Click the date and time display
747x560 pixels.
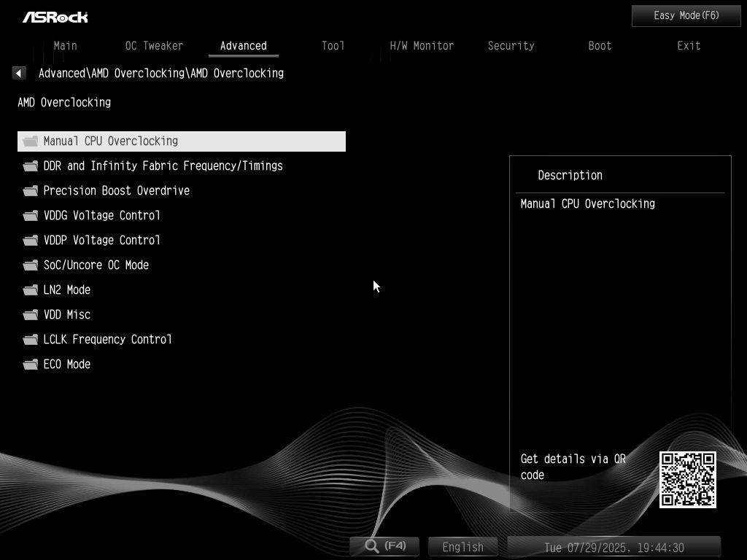pyautogui.click(x=614, y=547)
